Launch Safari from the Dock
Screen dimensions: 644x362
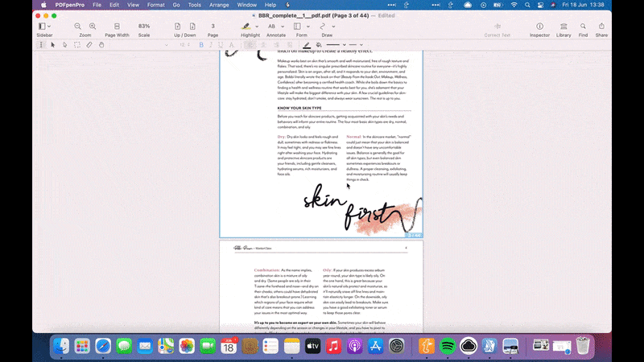click(x=103, y=346)
